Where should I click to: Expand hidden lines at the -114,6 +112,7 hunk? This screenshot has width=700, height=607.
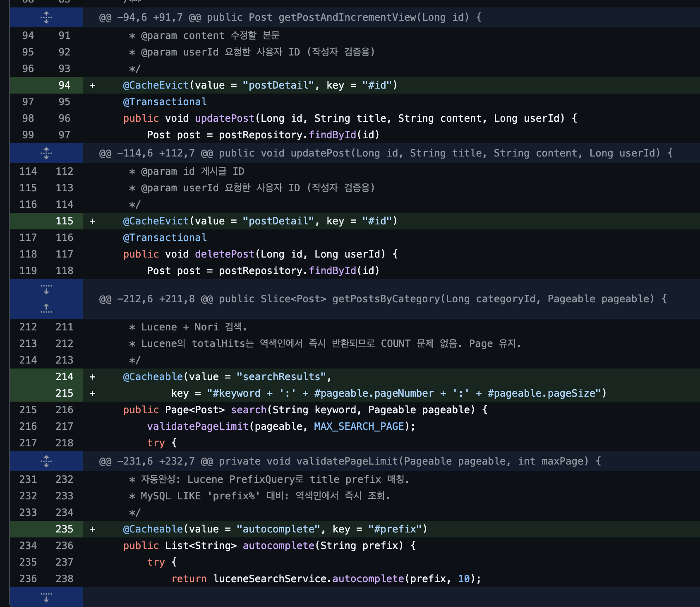click(46, 153)
